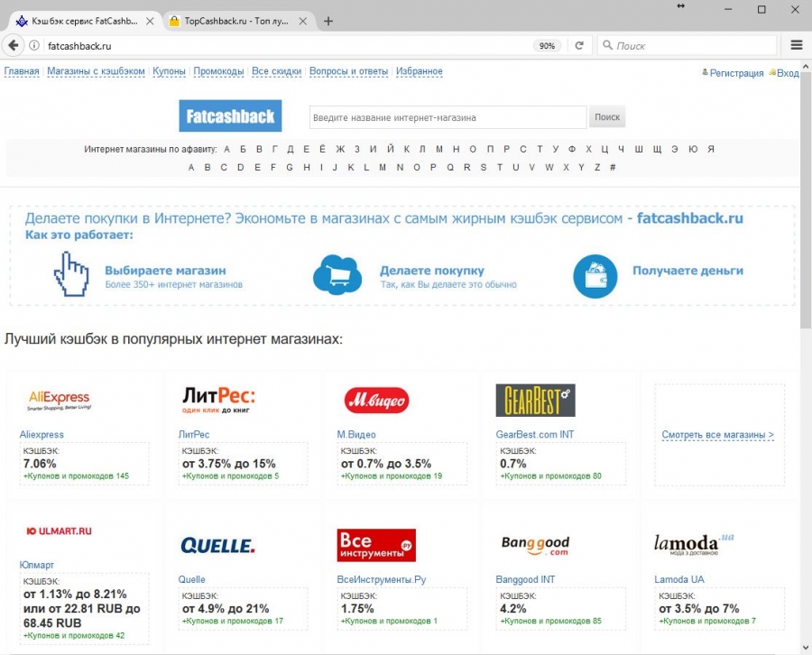Open the ЛитРес store name link

coord(194,435)
